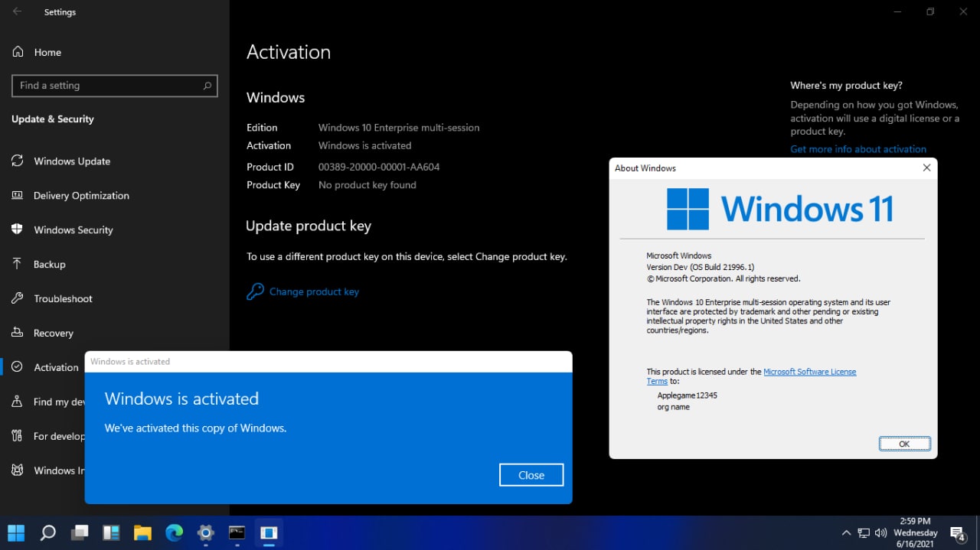Screen dimensions: 980x550
Task: Switch to the Command Prompt taskbar icon
Action: pos(237,532)
